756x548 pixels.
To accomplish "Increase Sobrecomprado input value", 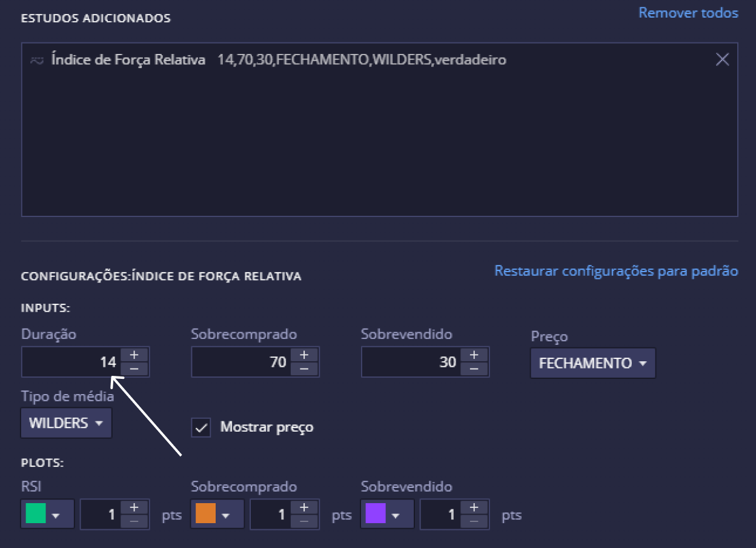I will [304, 355].
